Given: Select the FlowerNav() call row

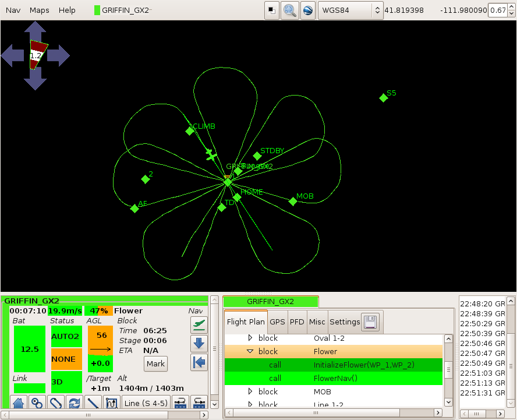Looking at the screenshot, I should pos(334,378).
